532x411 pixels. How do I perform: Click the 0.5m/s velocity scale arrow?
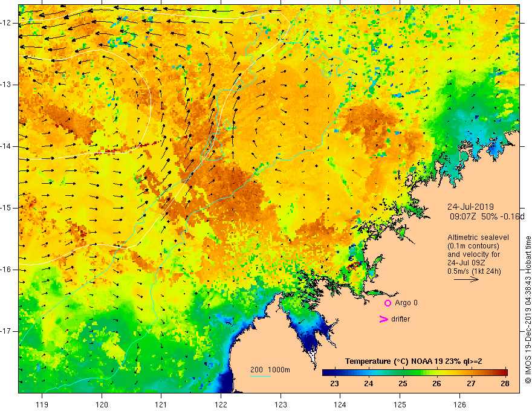coord(466,279)
